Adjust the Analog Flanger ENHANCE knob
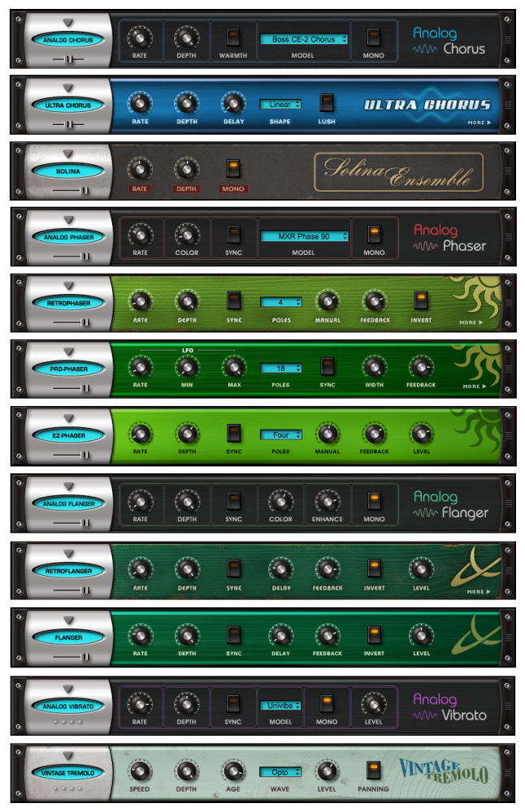The height and width of the screenshot is (812, 525). point(328,501)
